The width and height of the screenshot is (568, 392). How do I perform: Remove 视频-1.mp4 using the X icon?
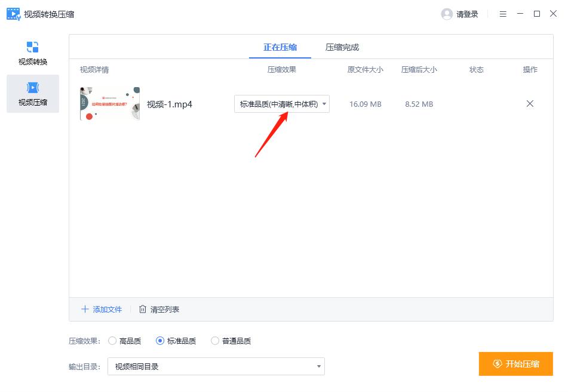pyautogui.click(x=530, y=103)
